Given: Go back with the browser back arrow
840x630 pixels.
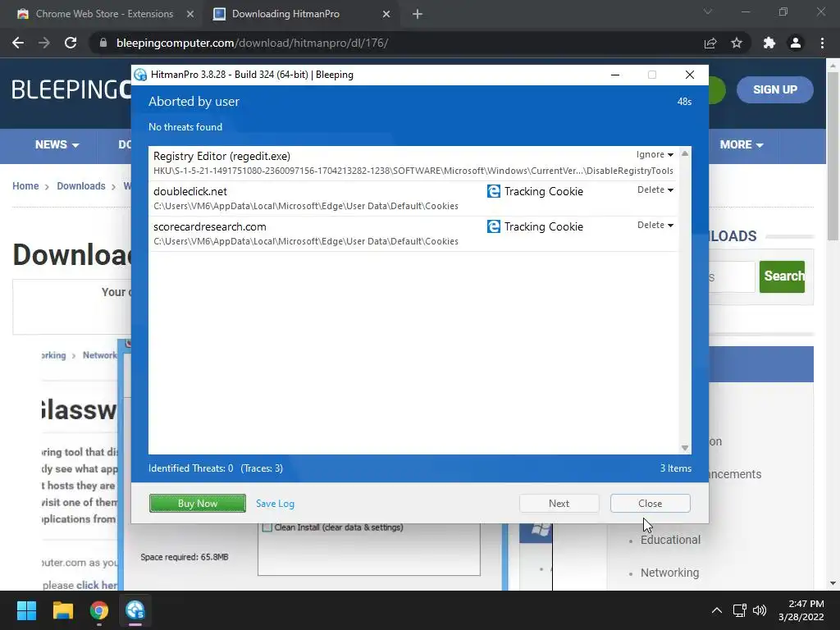Looking at the screenshot, I should coord(18,43).
